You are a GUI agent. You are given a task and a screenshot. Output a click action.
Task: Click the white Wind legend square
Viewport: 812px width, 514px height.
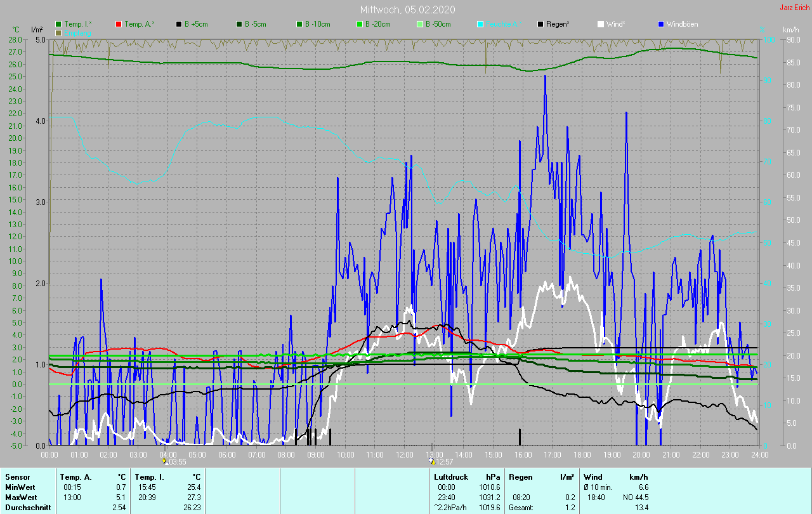(x=601, y=24)
